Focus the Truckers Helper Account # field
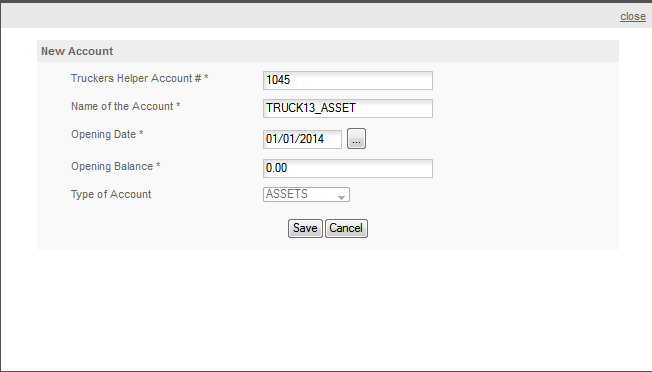Viewport: 652px width, 372px height. tap(348, 80)
